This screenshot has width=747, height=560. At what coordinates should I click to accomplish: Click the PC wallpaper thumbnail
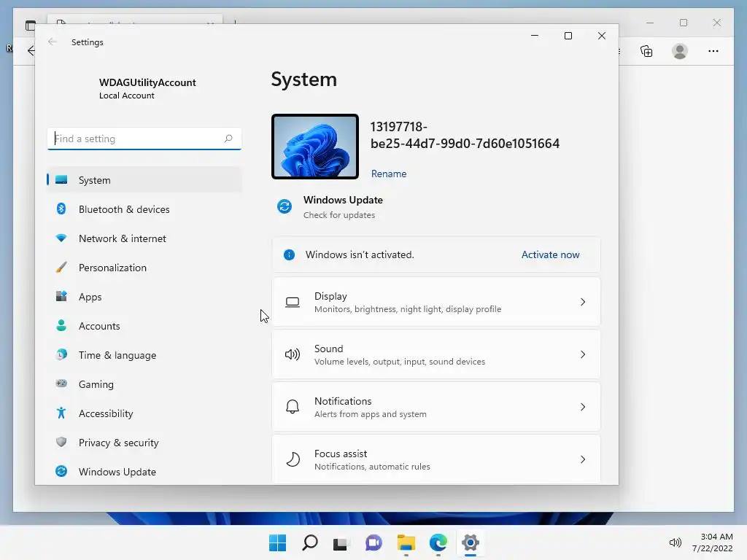pyautogui.click(x=315, y=147)
